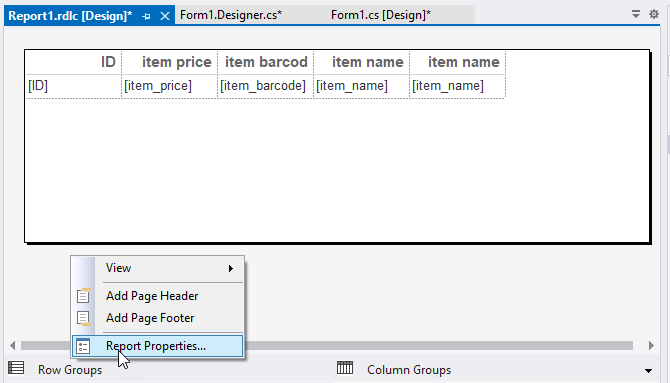Open the grouping pane dropdown arrow
The height and width of the screenshot is (383, 670).
coord(648,371)
